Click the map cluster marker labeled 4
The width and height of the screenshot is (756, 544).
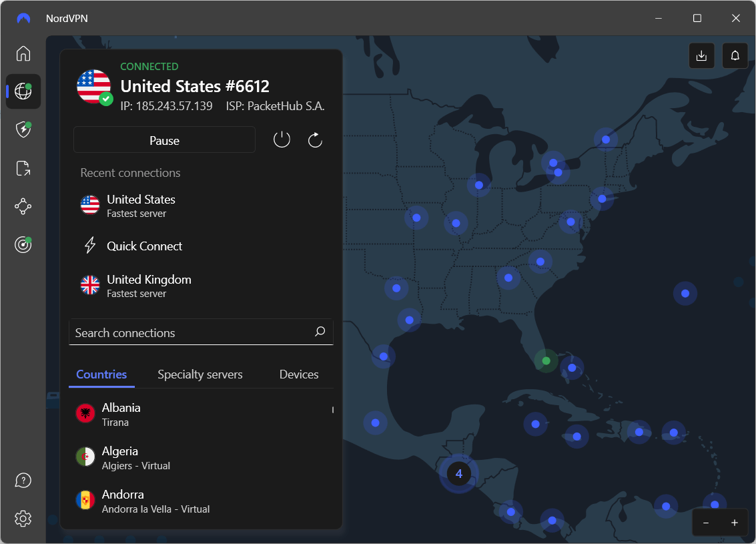[x=458, y=474]
